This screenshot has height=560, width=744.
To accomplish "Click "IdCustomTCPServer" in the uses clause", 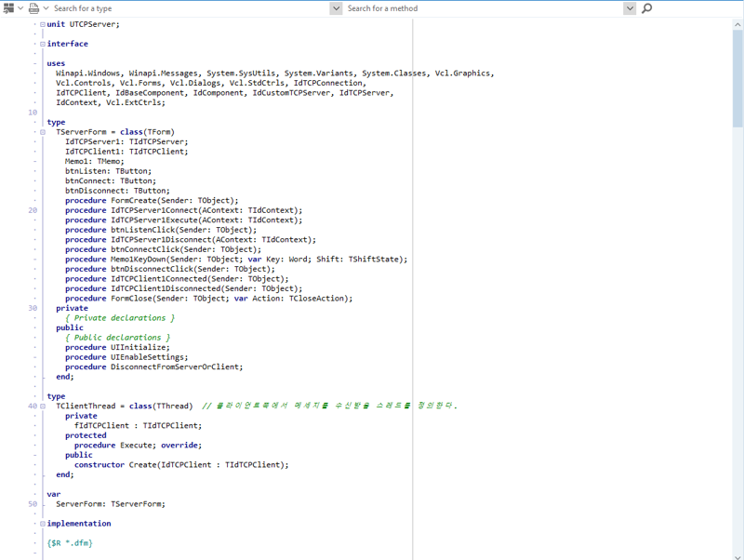I will 291,93.
